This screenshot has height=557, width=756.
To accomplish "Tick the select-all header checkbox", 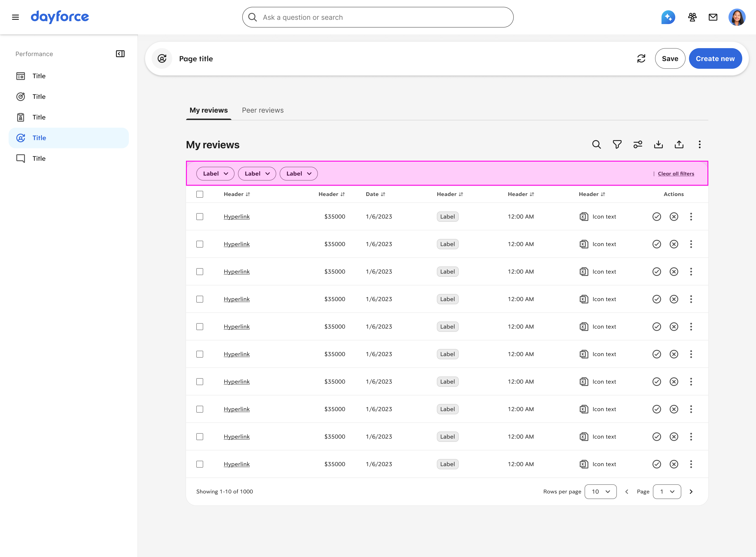I will click(200, 194).
